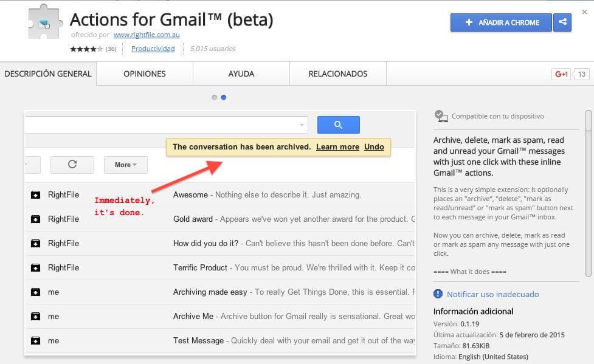Click archive icon for Awesome message

click(35, 194)
